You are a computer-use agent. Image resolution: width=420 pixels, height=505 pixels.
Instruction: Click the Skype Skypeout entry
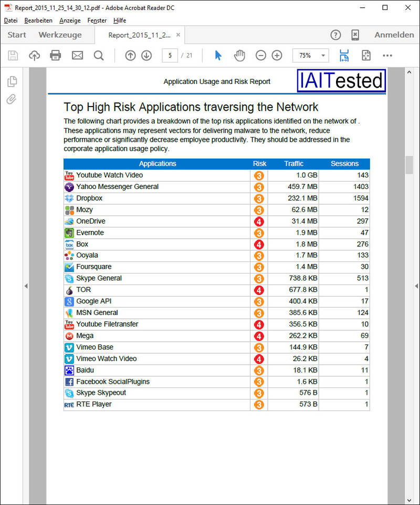(101, 393)
